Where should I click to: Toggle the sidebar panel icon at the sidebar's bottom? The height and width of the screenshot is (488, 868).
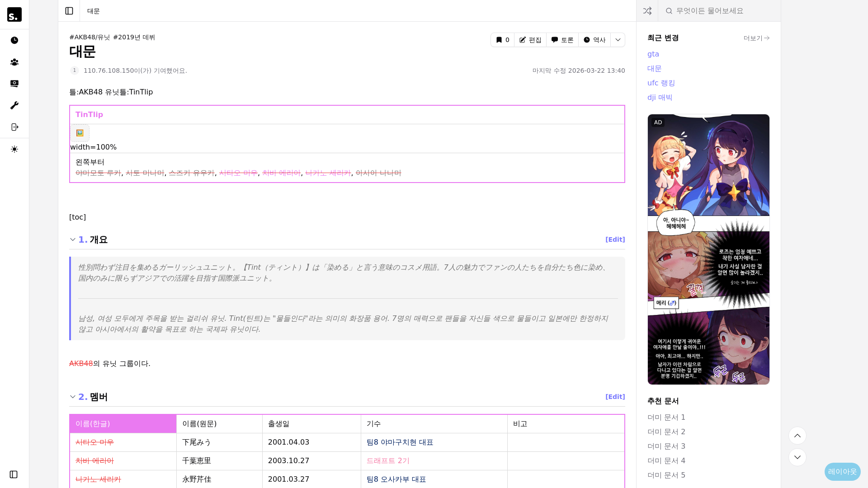pos(14,474)
